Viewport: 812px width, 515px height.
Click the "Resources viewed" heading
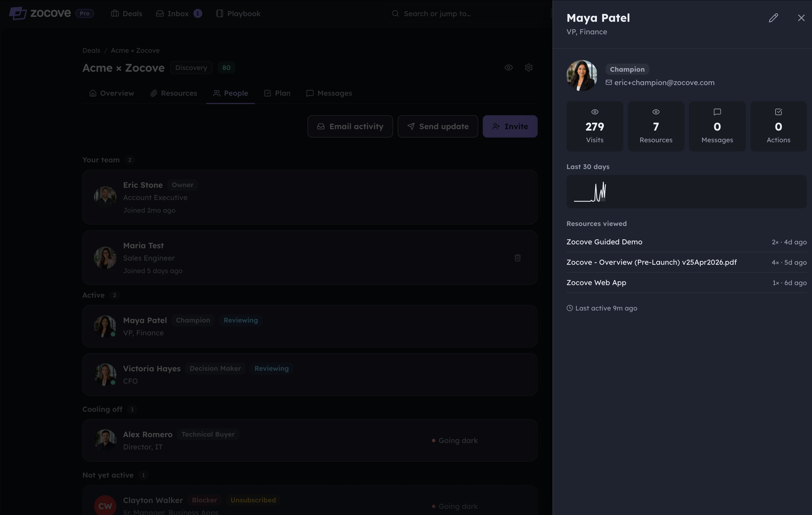[x=597, y=223]
